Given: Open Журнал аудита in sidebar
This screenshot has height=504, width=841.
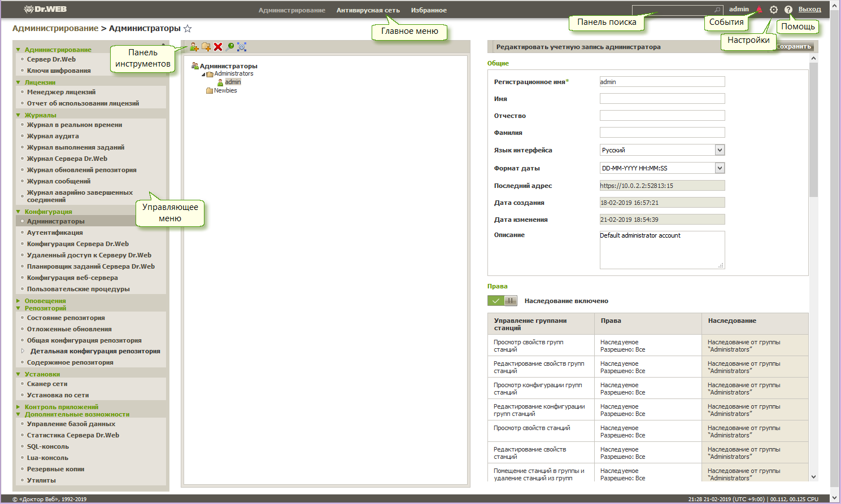Looking at the screenshot, I should point(53,136).
